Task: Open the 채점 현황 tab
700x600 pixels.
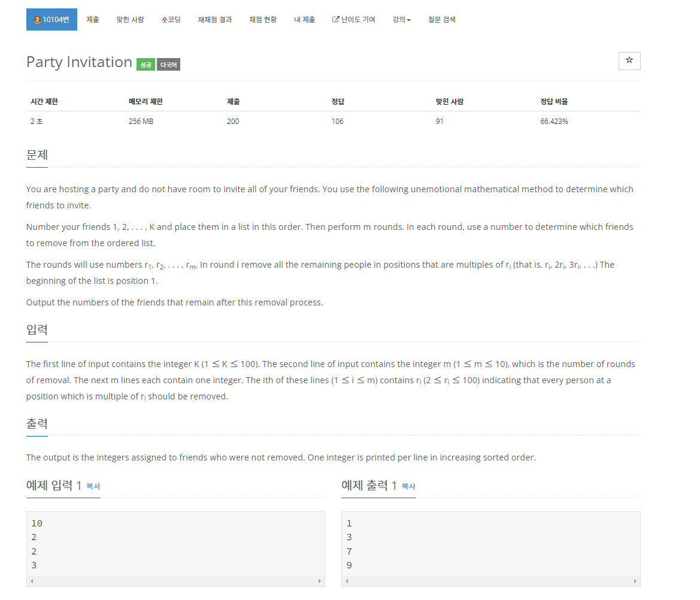Action: (x=263, y=20)
